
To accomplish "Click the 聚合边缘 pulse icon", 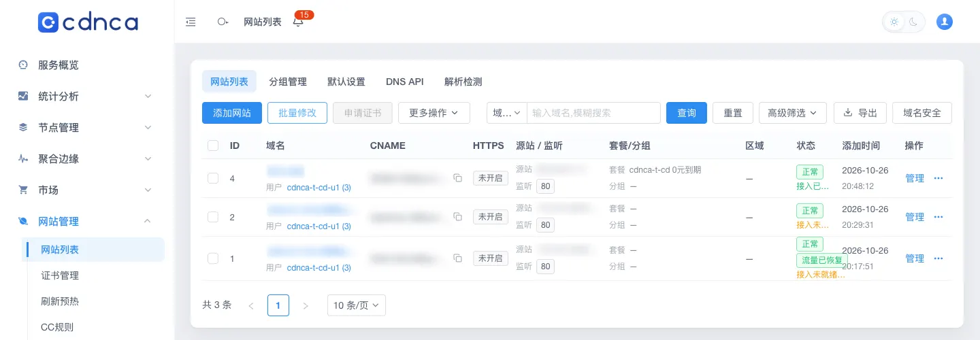I will [x=23, y=159].
